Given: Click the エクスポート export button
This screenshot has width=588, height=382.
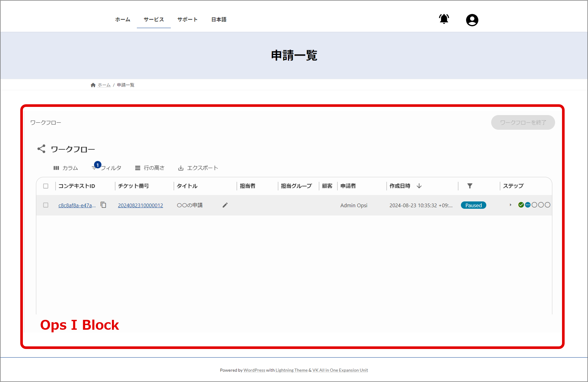Looking at the screenshot, I should pyautogui.click(x=198, y=168).
